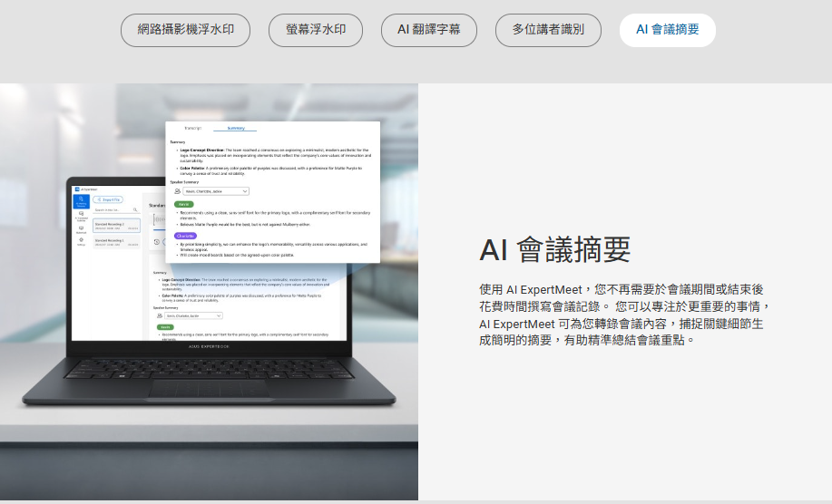The width and height of the screenshot is (832, 504).
Task: Click the Transcript tab in the popup
Action: point(193,129)
